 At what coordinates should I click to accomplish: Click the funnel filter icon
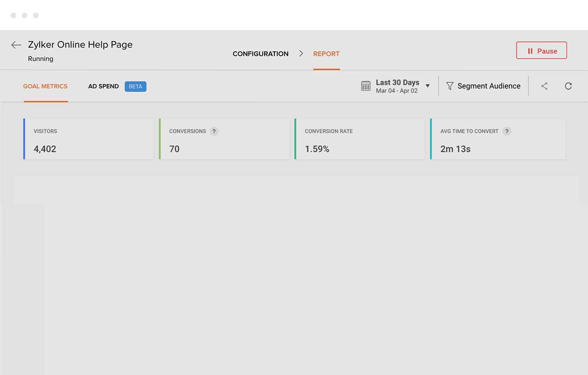pyautogui.click(x=449, y=86)
